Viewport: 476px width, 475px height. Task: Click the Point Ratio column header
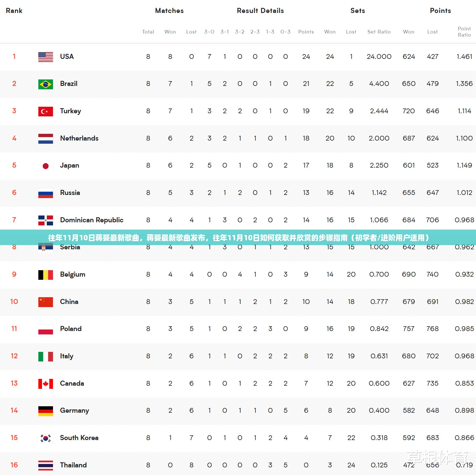[x=464, y=32]
